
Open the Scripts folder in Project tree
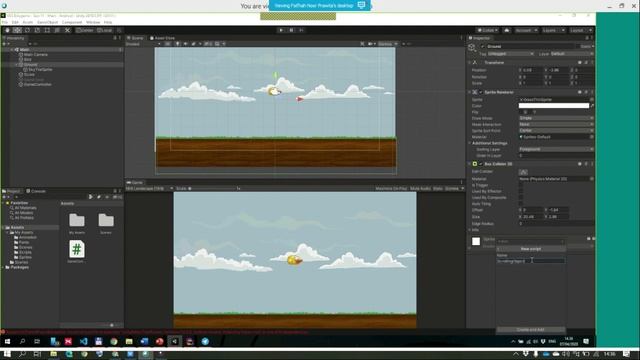click(x=25, y=252)
